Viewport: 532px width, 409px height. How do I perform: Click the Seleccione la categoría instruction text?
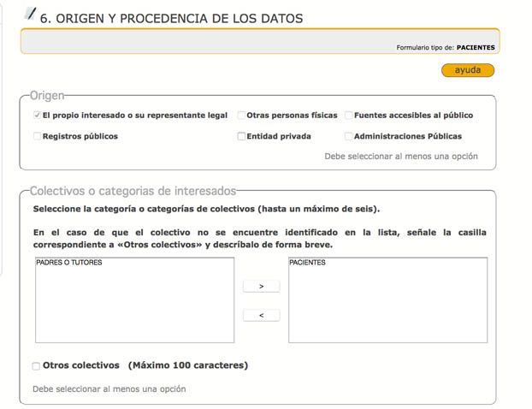coord(205,209)
